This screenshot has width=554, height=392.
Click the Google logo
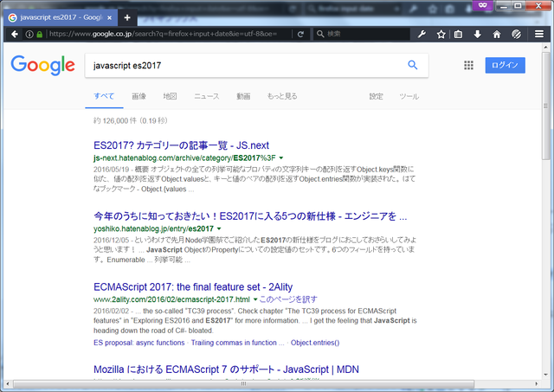[x=42, y=66]
